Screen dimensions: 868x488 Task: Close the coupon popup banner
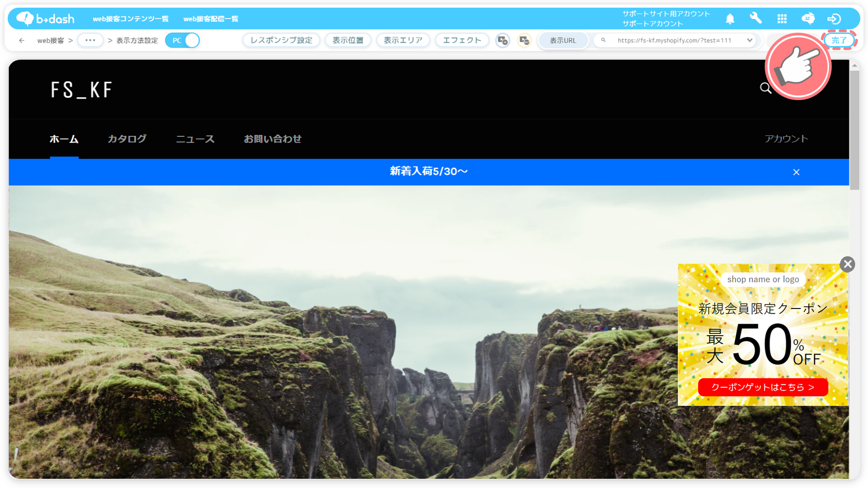click(x=847, y=264)
